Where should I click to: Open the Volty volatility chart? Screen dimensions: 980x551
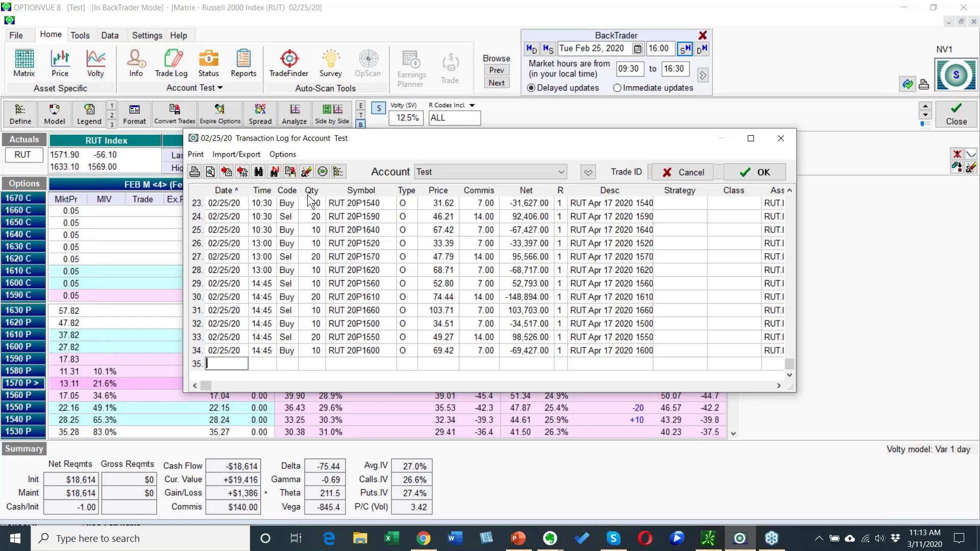[95, 63]
